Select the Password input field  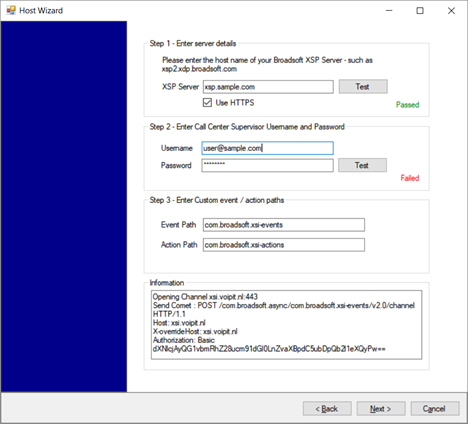click(x=267, y=165)
